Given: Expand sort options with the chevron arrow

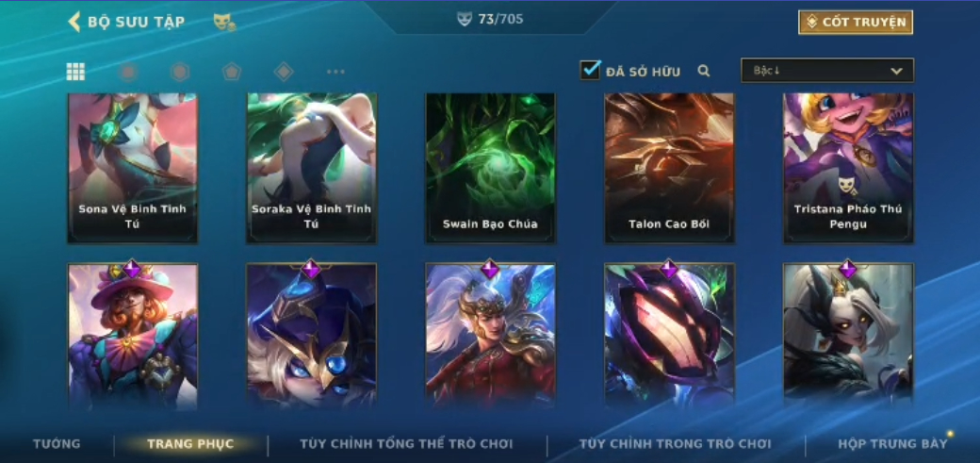Looking at the screenshot, I should point(896,72).
